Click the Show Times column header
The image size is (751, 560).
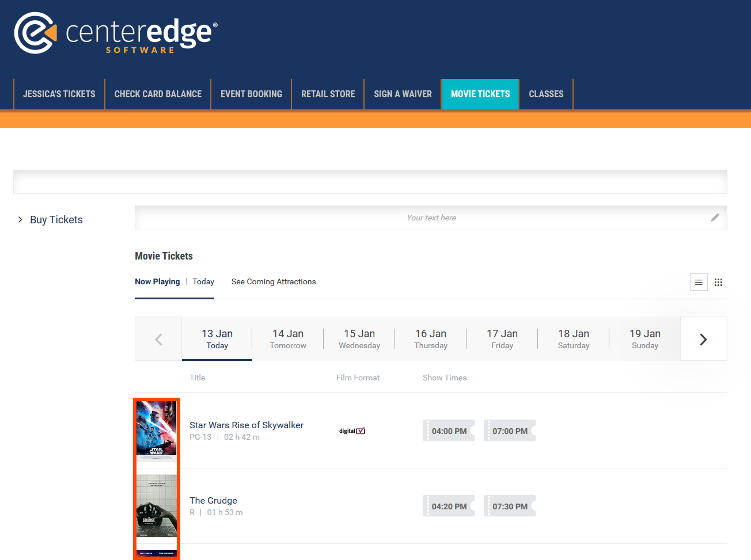click(x=445, y=378)
